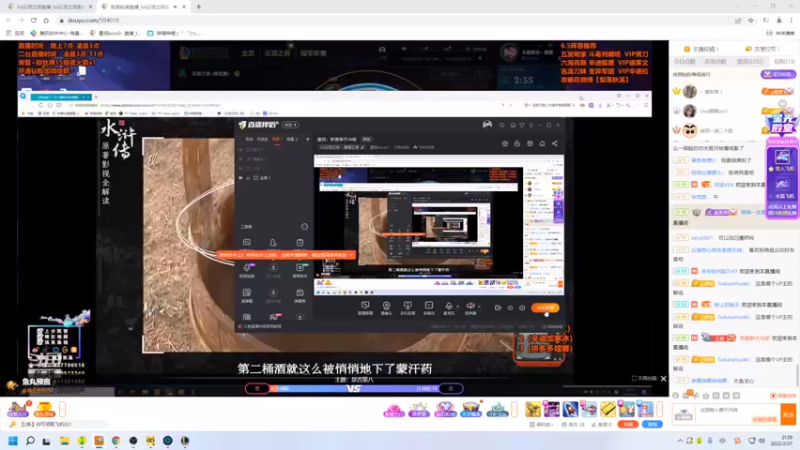Select 场景2 tab in streamed 直播伴侣
The width and height of the screenshot is (800, 450).
(x=291, y=139)
